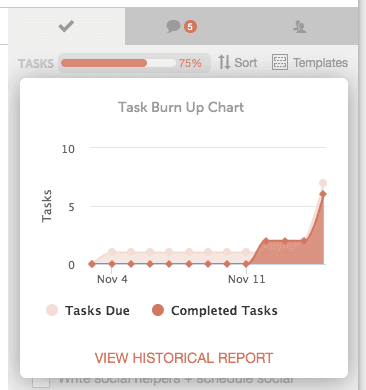366x390 pixels.
Task: Click the Tasks Due legend circle
Action: [52, 310]
